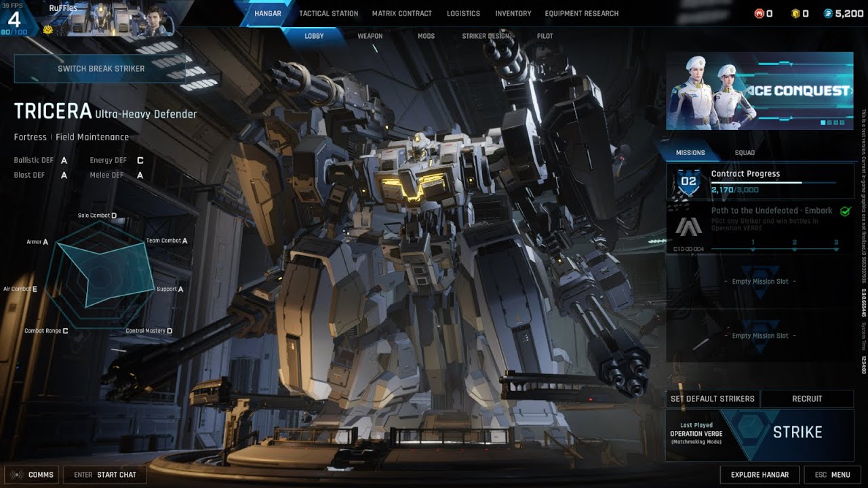Open the Path to the Undefeated mission

(760, 228)
